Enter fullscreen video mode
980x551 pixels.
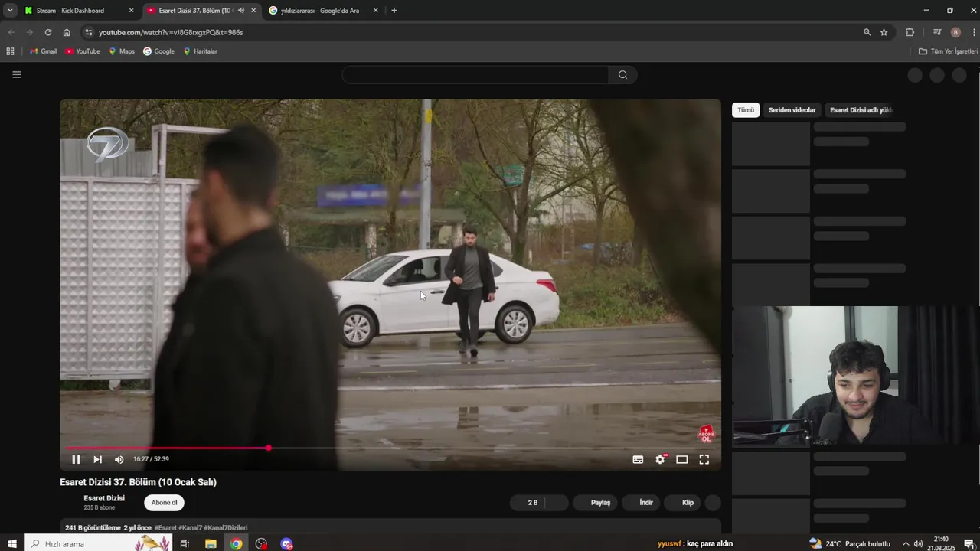pyautogui.click(x=704, y=459)
